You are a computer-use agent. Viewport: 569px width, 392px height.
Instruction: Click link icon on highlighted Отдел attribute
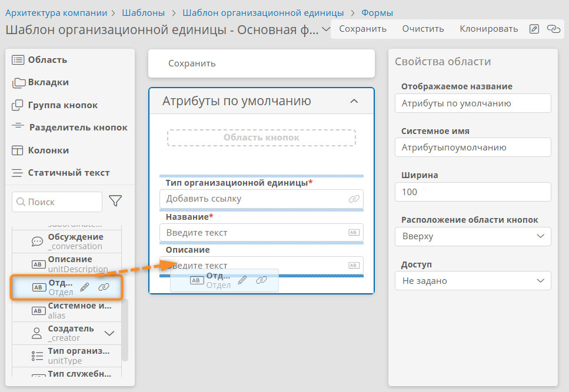(x=104, y=287)
